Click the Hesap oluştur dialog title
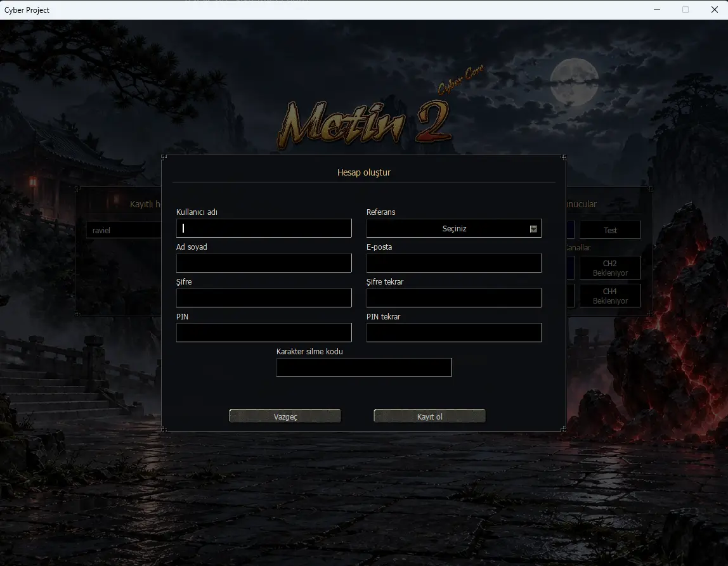Viewport: 728px width, 566px height. click(x=363, y=172)
